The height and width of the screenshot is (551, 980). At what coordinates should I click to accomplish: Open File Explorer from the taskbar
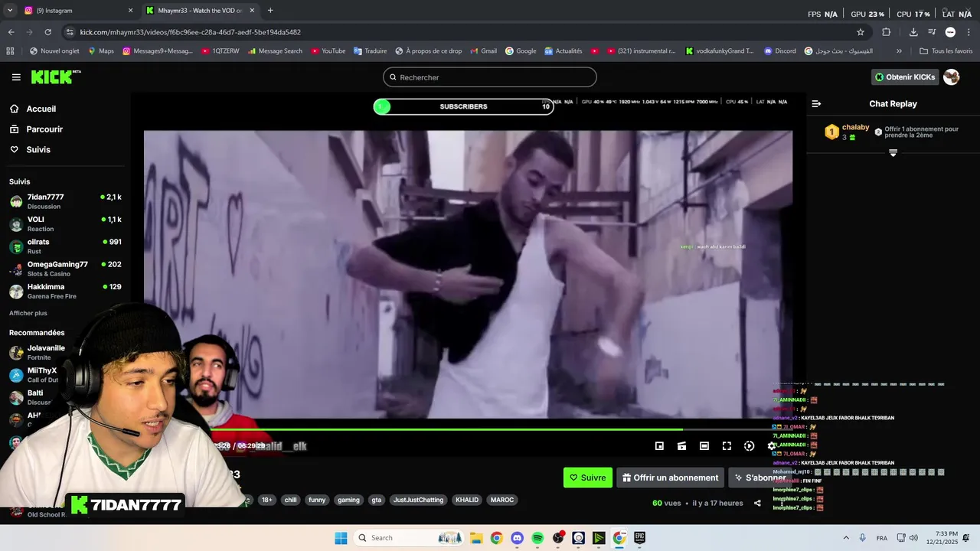click(475, 538)
